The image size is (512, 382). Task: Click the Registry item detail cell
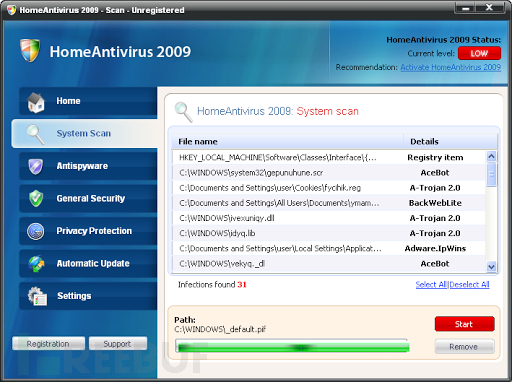pos(435,157)
